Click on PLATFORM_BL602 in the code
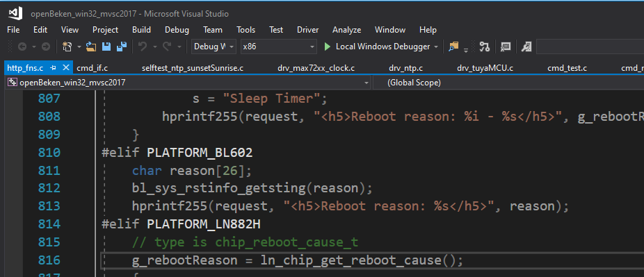Image resolution: width=644 pixels, height=277 pixels. (200, 153)
